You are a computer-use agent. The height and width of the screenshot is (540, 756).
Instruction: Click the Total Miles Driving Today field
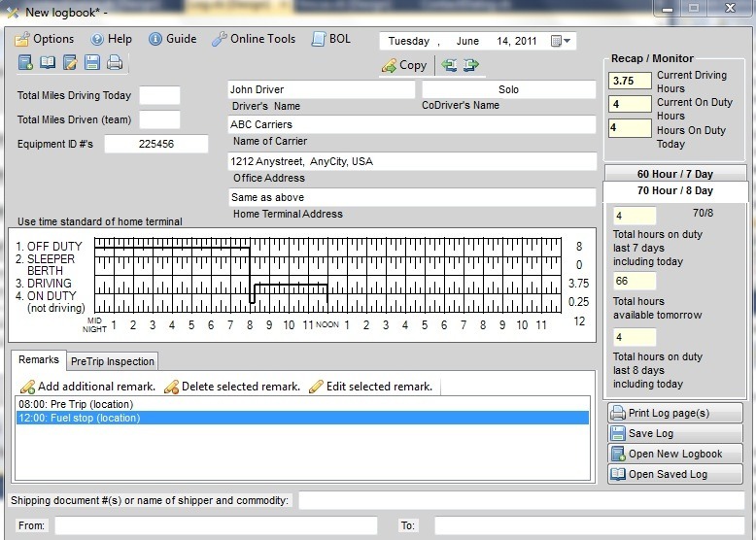(x=159, y=95)
